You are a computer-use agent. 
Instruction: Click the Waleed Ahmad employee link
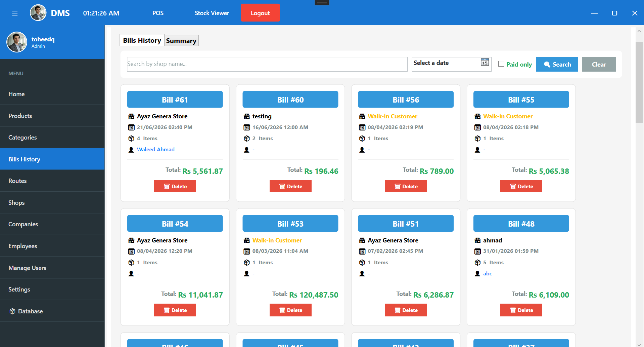click(x=156, y=150)
